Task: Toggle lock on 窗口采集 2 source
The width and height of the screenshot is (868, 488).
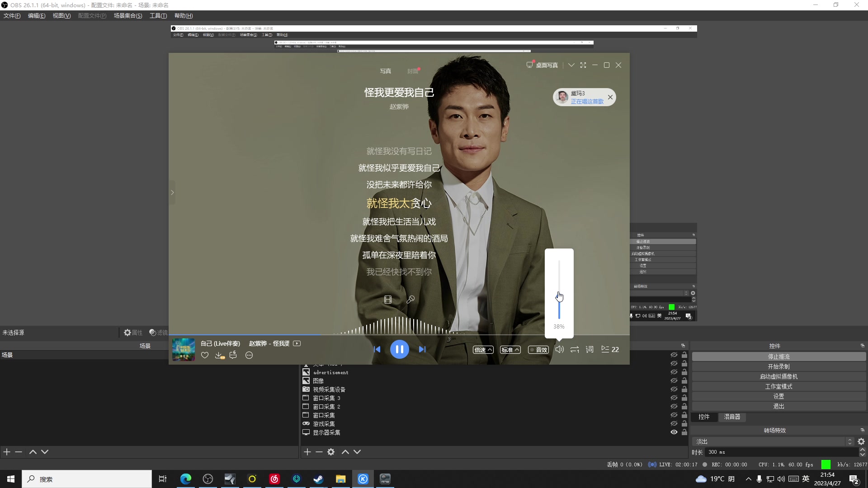Action: pos(684,406)
